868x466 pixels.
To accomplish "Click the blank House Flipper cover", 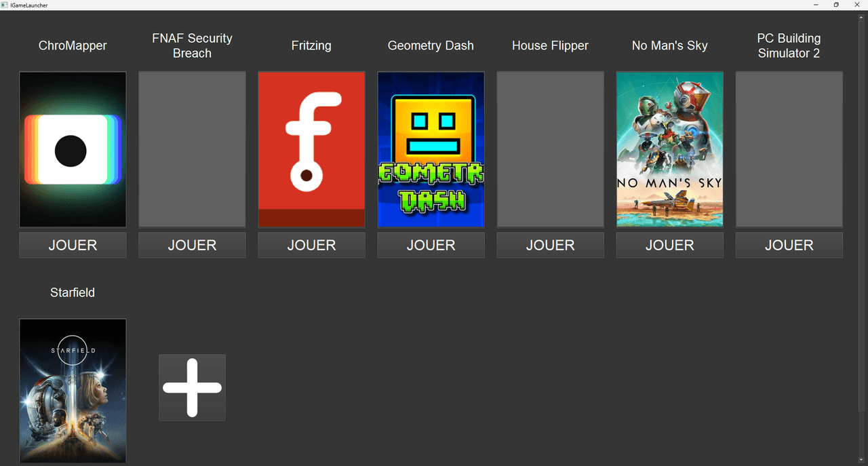I will 550,149.
